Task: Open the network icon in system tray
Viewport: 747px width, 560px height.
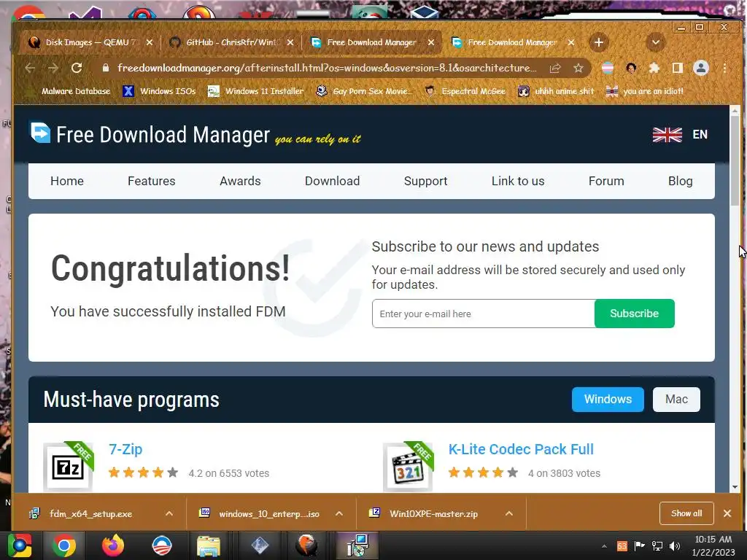Action: [657, 546]
